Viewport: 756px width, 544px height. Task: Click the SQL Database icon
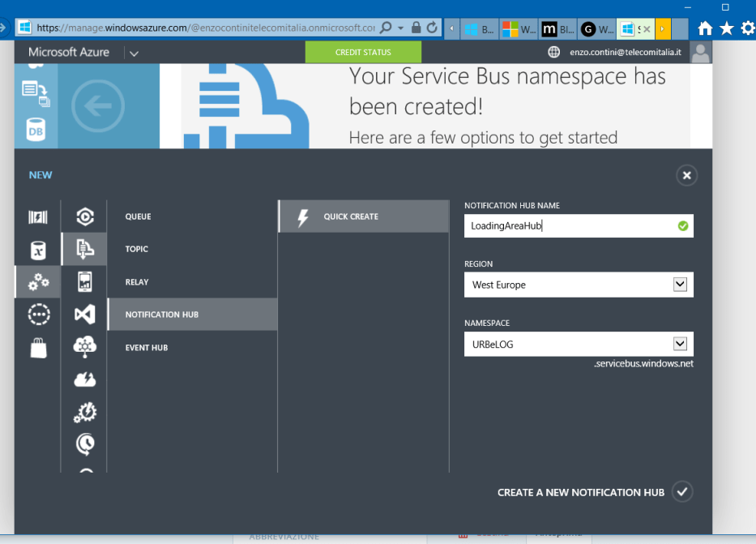pos(39,249)
